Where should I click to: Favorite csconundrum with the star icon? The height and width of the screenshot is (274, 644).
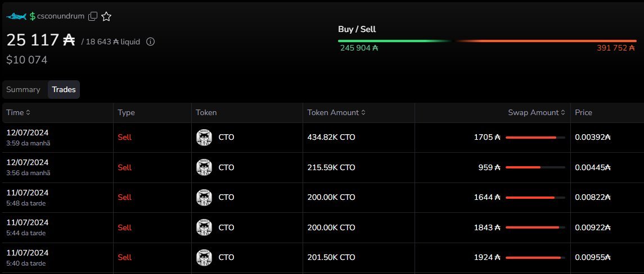[106, 16]
